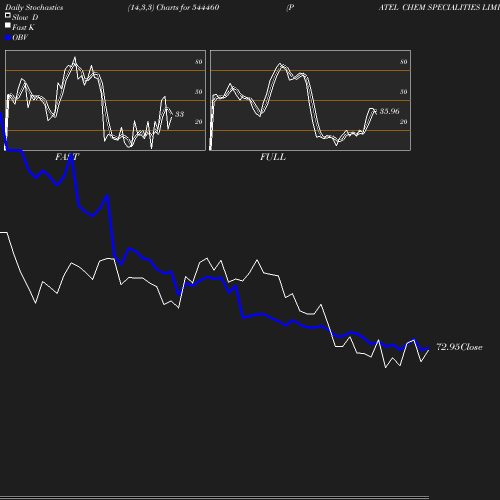The image size is (500, 500).
Task: Select the 'Daily Stochastics' title text
Action: click(x=34, y=8)
